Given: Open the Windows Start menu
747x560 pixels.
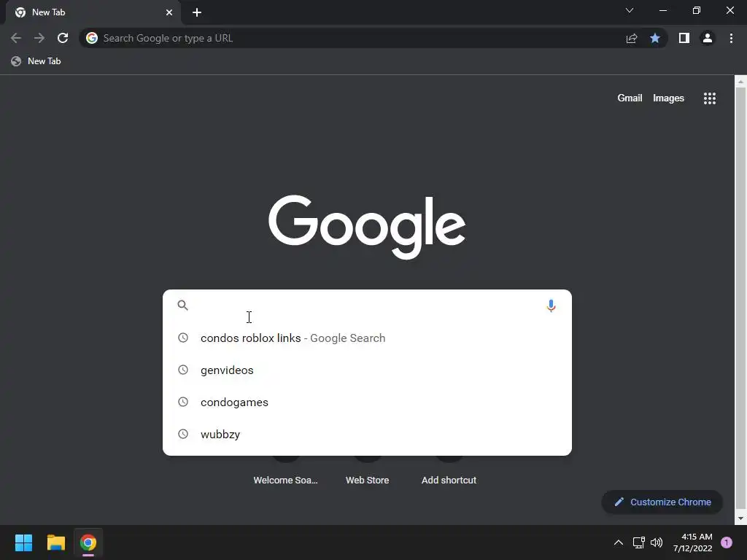Looking at the screenshot, I should click(23, 542).
